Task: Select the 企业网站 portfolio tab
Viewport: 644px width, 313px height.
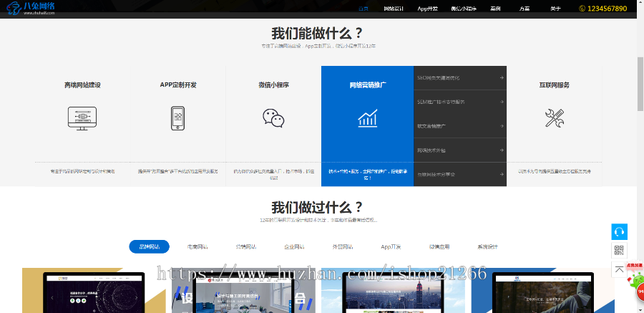Action: point(295,247)
